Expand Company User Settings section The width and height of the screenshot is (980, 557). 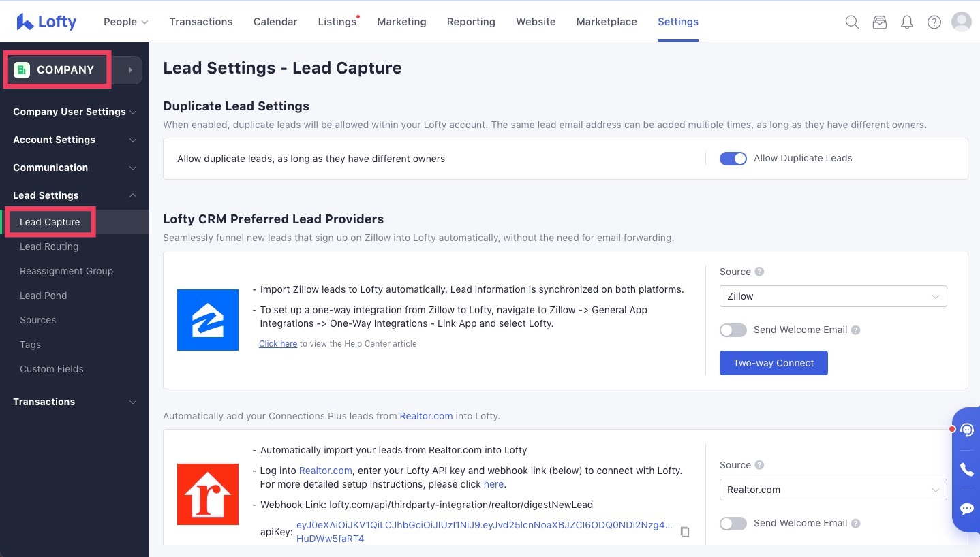(74, 112)
